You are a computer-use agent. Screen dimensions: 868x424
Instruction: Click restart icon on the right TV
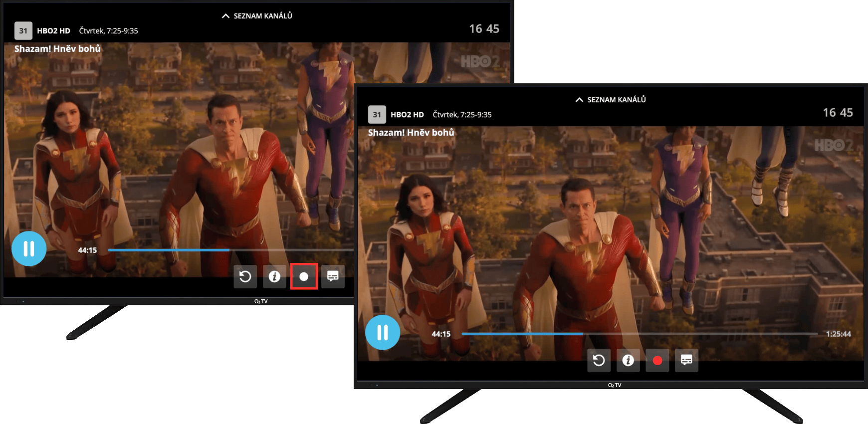[599, 360]
